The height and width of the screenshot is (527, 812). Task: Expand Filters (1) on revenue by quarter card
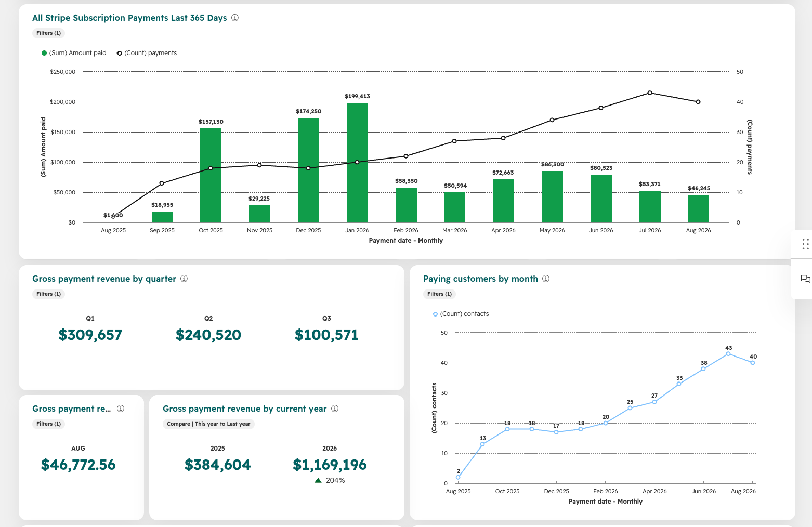click(x=49, y=294)
